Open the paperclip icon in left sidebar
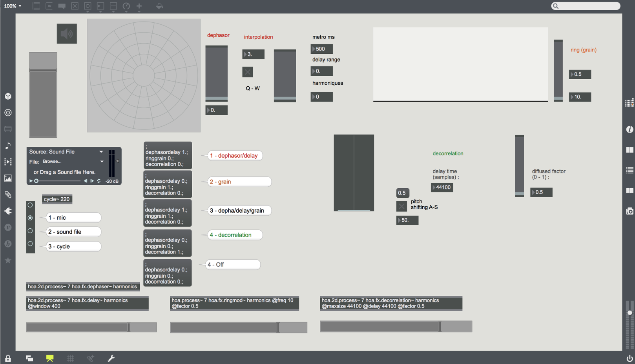 pos(8,195)
